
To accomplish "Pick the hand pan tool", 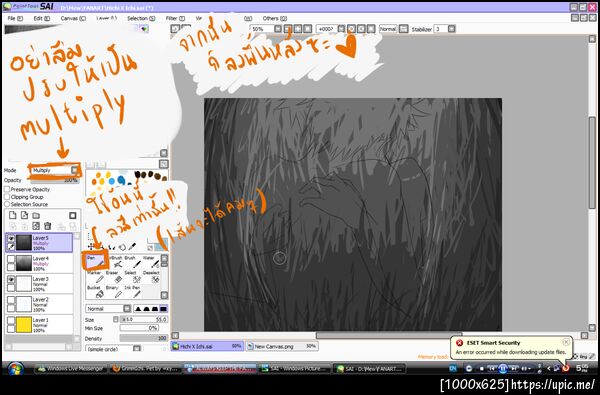I will coord(122,247).
